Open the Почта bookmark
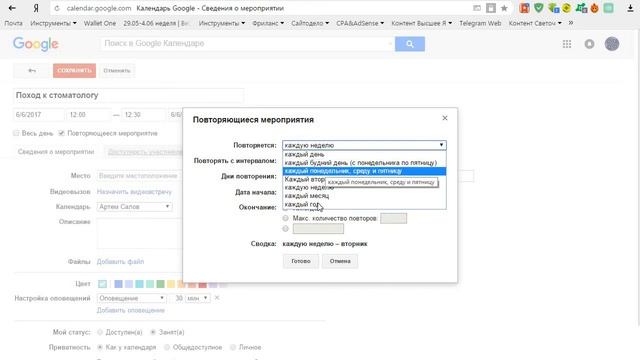Screen dimensions: 640x360 click(x=13, y=23)
